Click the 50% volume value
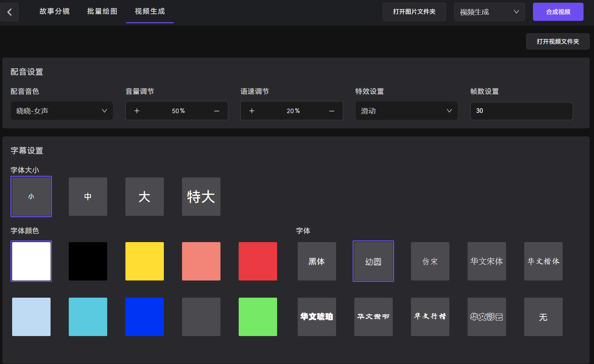594x364 pixels. tap(178, 111)
